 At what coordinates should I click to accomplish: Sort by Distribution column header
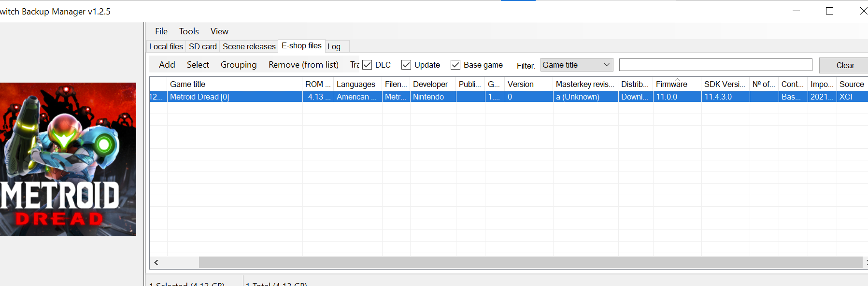pos(636,84)
